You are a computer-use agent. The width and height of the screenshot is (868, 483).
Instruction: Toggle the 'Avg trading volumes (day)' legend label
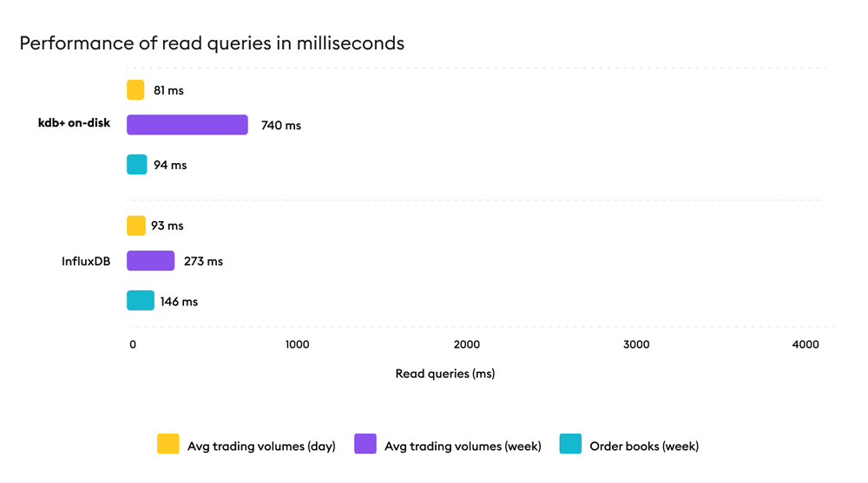coord(261,447)
